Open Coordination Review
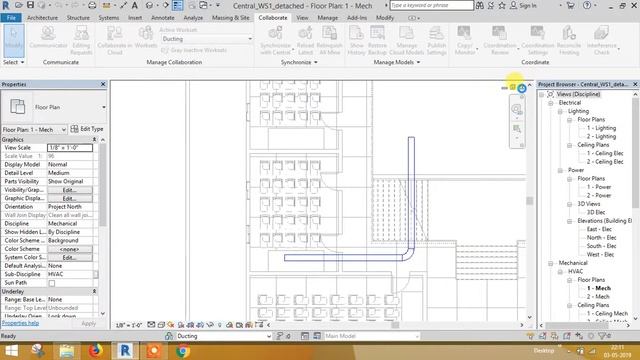 [500, 40]
